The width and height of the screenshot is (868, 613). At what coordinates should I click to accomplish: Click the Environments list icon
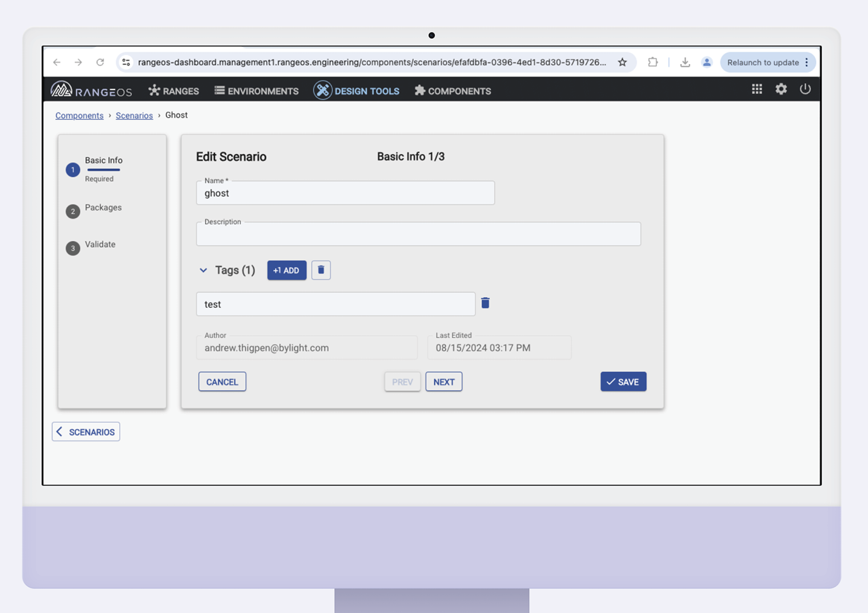point(219,90)
